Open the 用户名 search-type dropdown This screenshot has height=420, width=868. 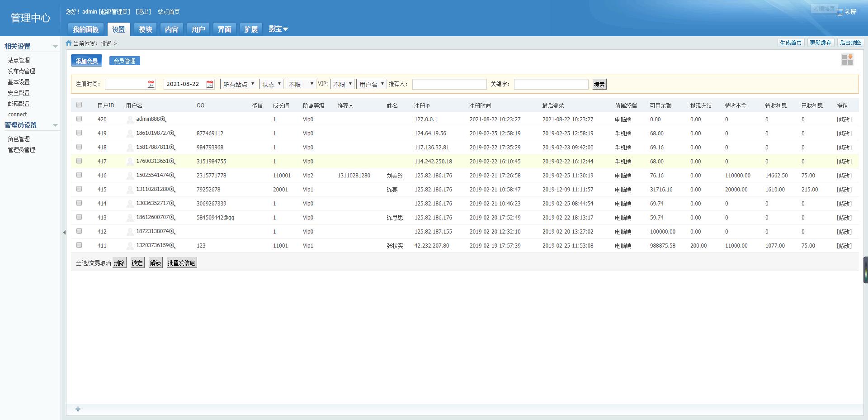[x=371, y=84]
